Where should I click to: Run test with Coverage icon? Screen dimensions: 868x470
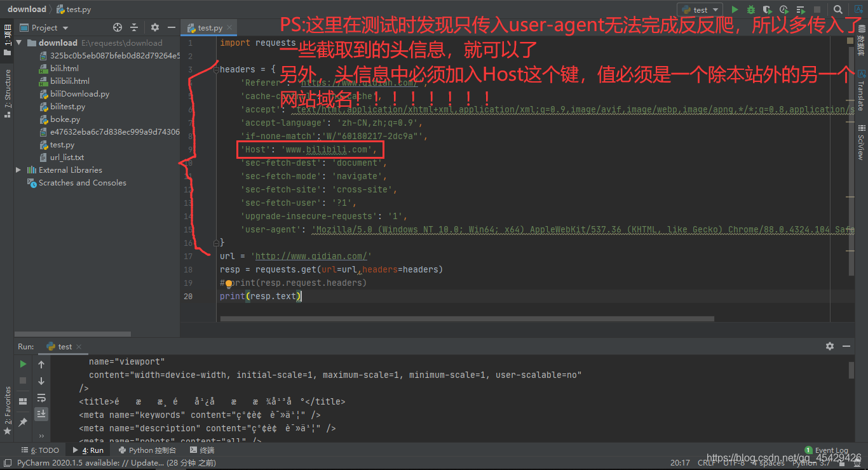pyautogui.click(x=767, y=9)
